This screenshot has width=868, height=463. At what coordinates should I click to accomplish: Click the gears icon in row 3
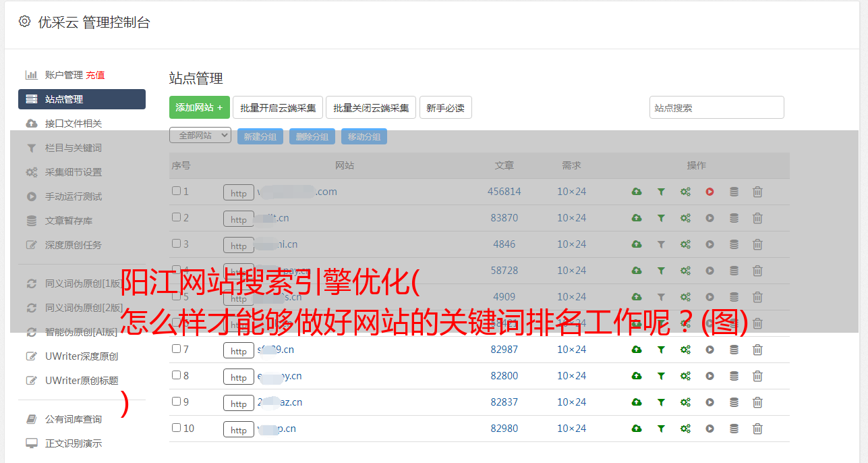click(685, 244)
